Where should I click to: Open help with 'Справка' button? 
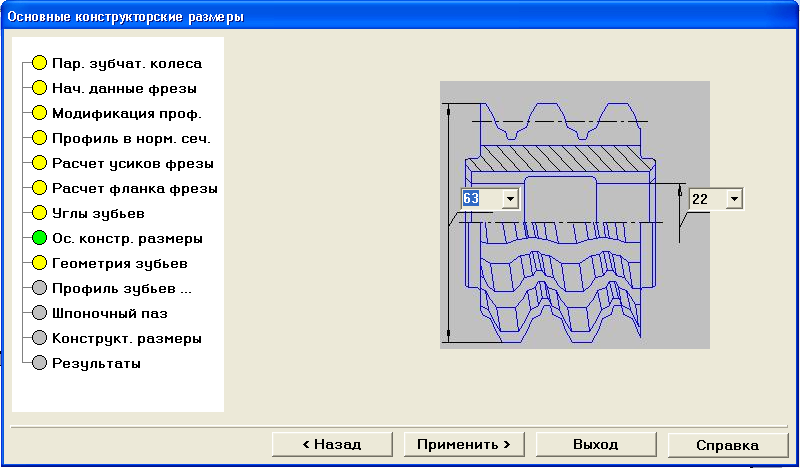point(728,445)
